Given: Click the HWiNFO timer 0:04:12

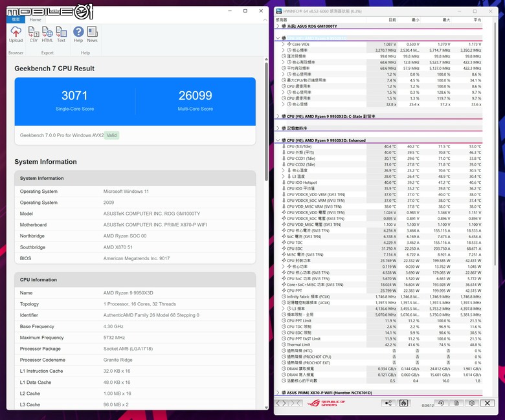Looking at the screenshot, I should coord(428,405).
